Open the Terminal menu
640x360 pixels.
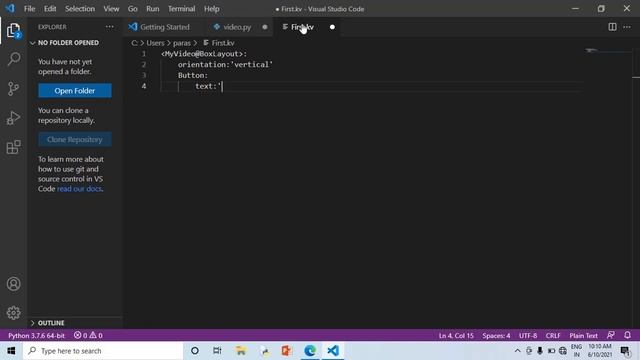(x=182, y=9)
